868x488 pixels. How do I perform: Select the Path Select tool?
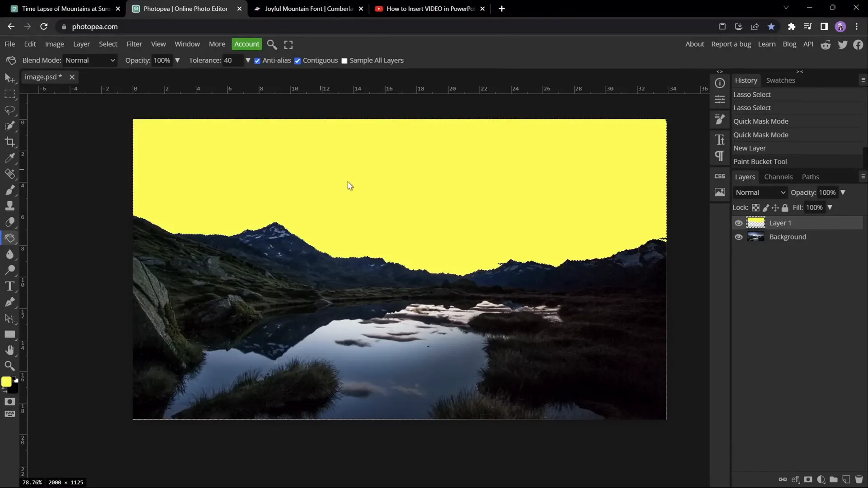pyautogui.click(x=9, y=318)
